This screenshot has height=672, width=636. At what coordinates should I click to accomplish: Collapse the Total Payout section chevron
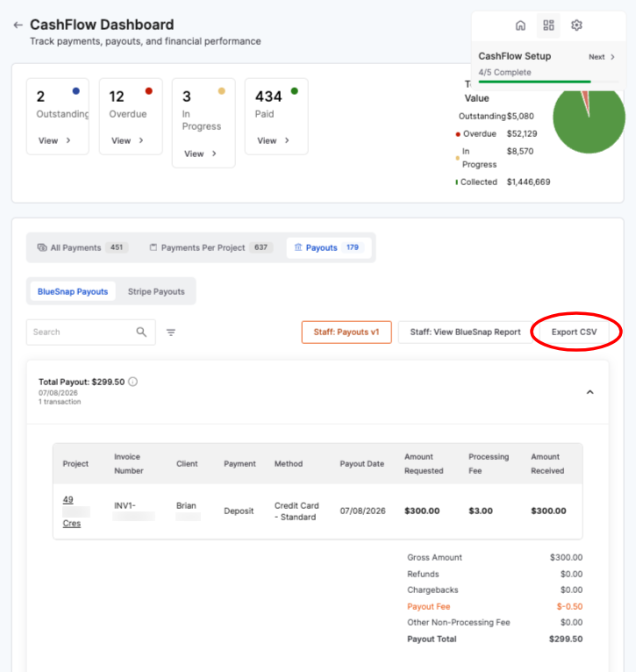pos(590,392)
